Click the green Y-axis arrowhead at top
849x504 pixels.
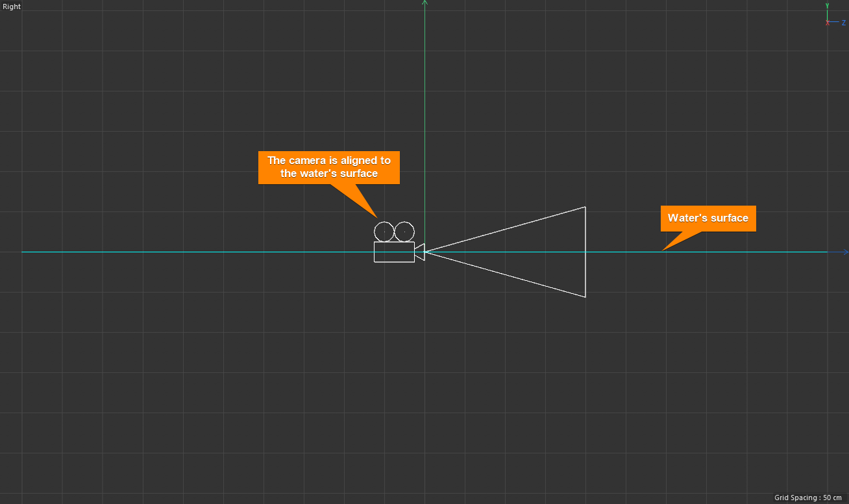[x=425, y=3]
